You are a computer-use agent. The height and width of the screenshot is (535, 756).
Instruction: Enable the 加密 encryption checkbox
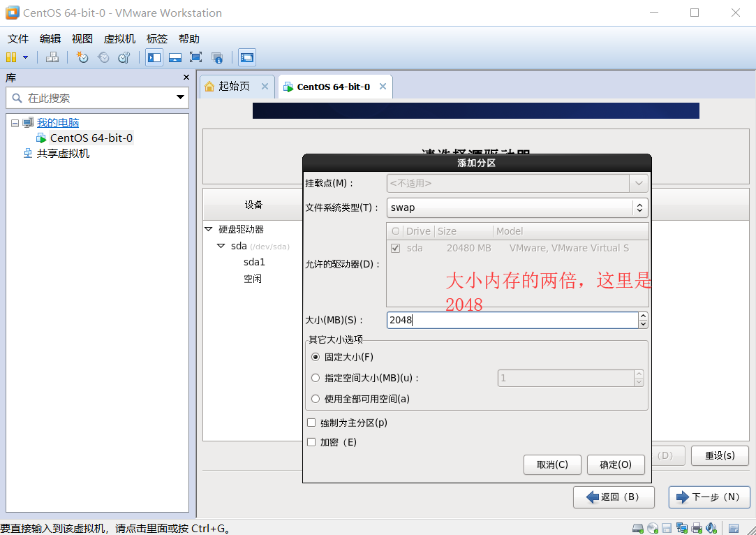click(x=311, y=442)
